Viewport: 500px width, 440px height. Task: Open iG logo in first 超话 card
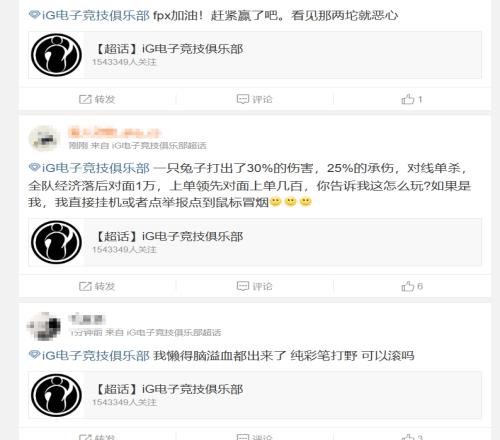click(x=56, y=55)
